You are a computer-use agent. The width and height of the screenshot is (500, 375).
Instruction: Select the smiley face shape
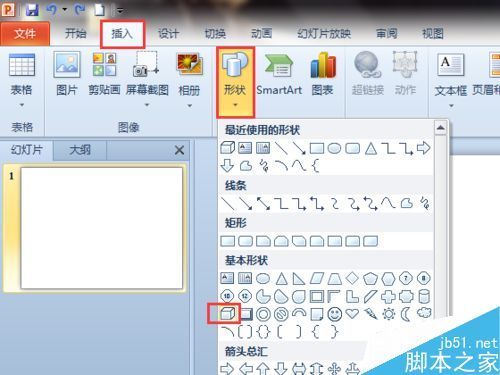pyautogui.click(x=335, y=314)
